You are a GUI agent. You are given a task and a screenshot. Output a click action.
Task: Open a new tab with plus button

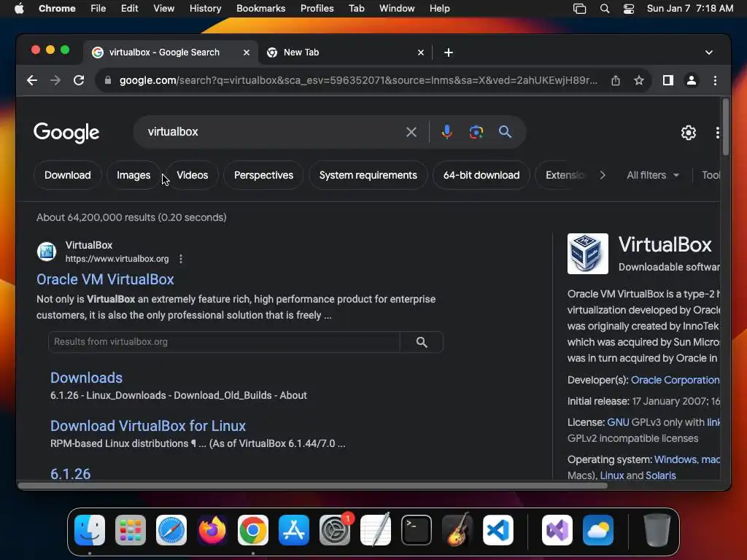(x=449, y=52)
